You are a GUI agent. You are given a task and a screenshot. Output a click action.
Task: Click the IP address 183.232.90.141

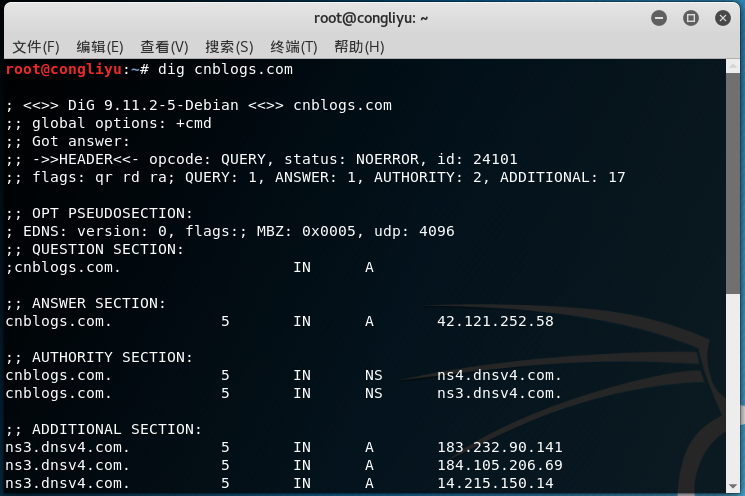click(x=500, y=448)
